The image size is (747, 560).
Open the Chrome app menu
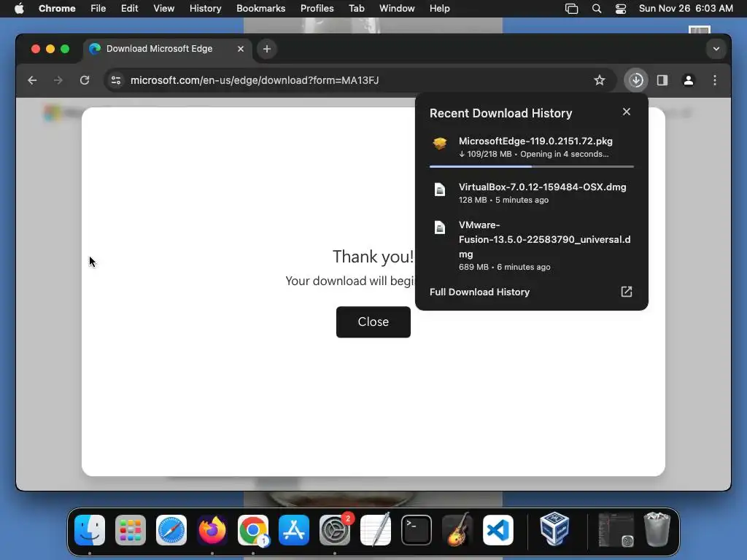57,9
